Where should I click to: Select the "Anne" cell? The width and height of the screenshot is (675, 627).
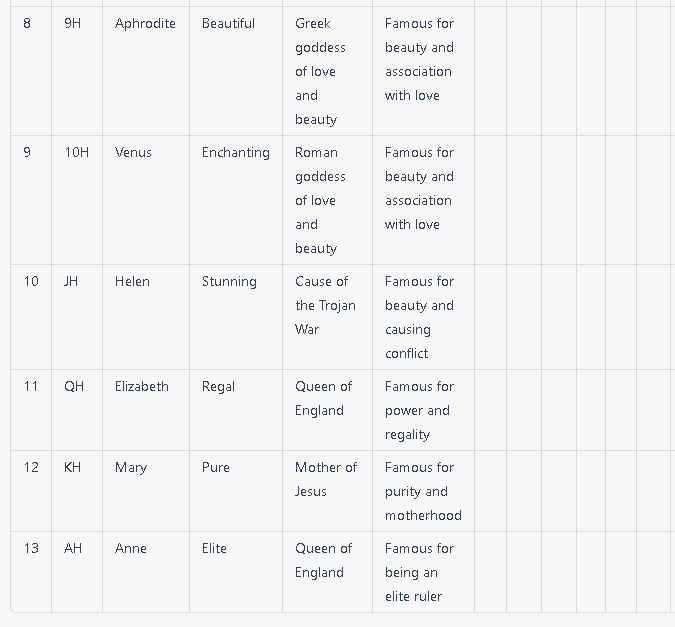point(131,549)
